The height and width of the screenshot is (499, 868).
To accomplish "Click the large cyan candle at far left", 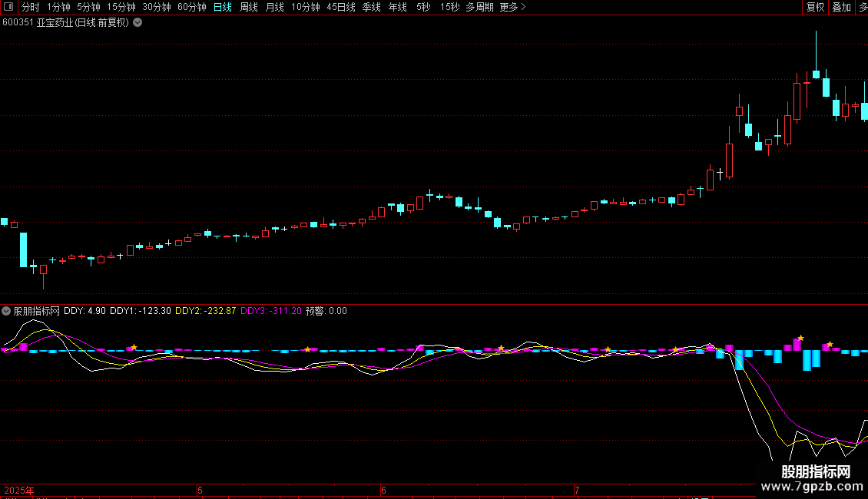I will 23,249.
